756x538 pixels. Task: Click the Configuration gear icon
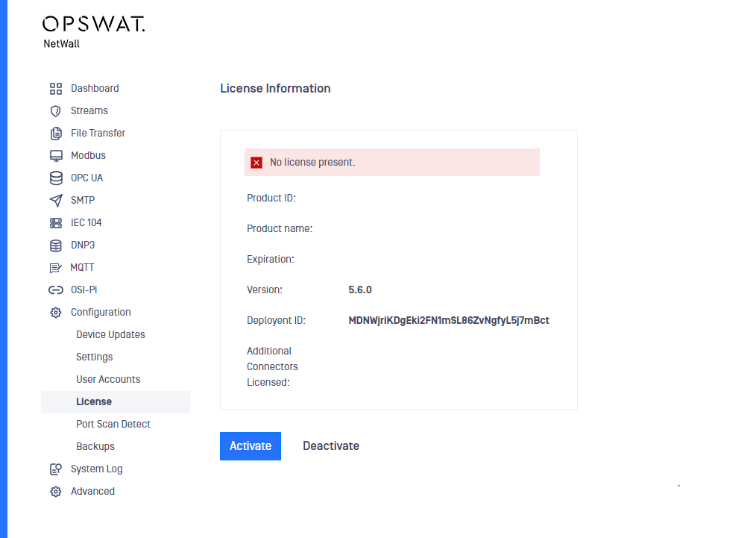point(56,313)
